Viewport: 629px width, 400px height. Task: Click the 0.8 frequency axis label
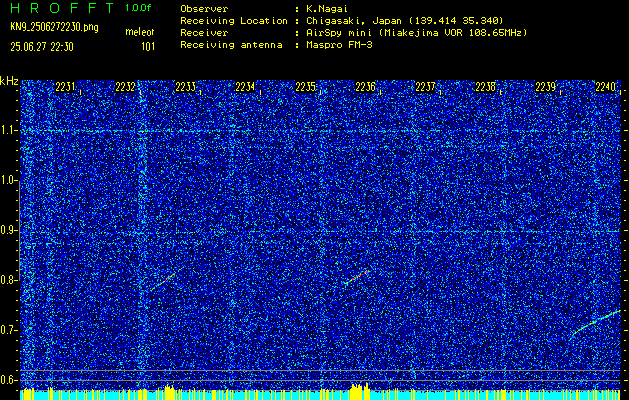8,280
